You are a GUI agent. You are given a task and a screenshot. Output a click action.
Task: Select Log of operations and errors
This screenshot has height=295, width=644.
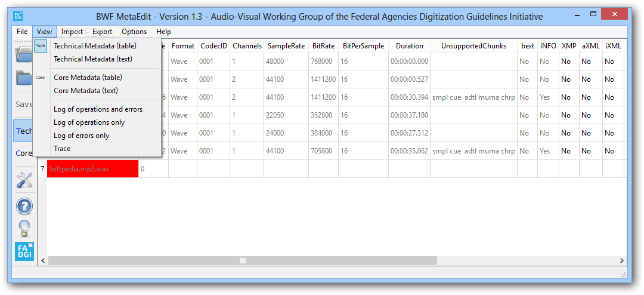(x=97, y=109)
